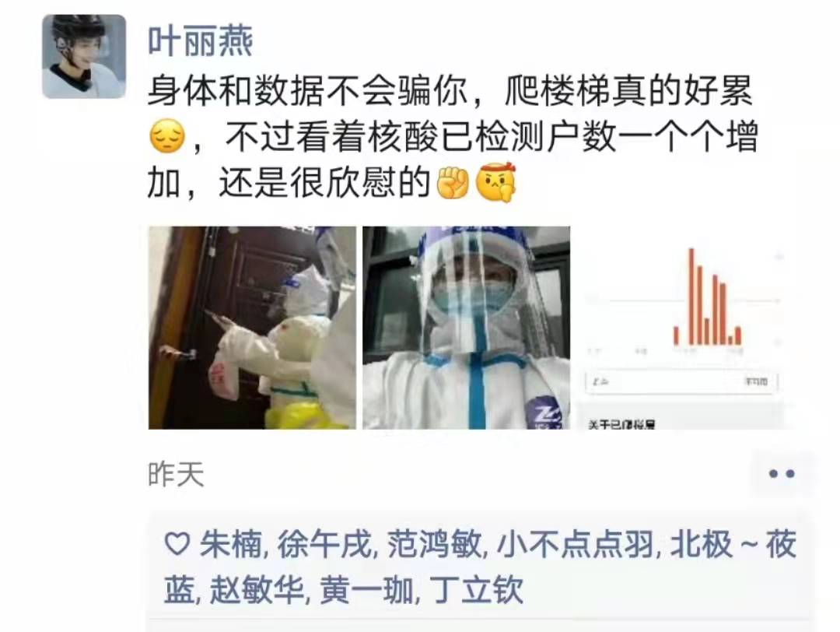840x632 pixels.
Task: Tap the headband fighting emoji
Action: pyautogui.click(x=496, y=182)
